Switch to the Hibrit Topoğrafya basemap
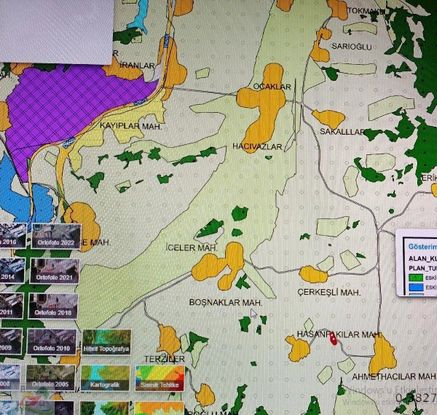 click(106, 343)
